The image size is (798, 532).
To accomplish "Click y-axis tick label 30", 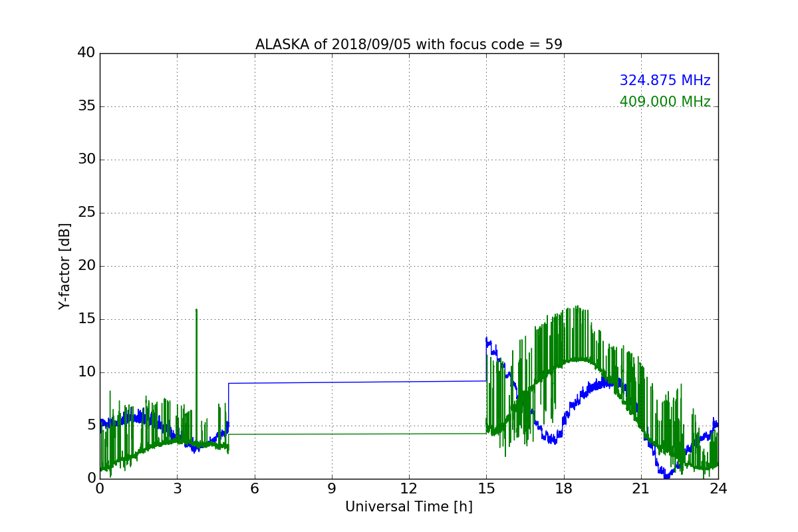I will tap(86, 160).
